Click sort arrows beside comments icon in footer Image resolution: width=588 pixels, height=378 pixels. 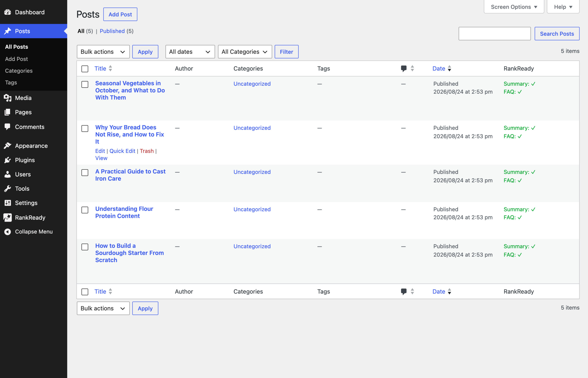(x=412, y=291)
